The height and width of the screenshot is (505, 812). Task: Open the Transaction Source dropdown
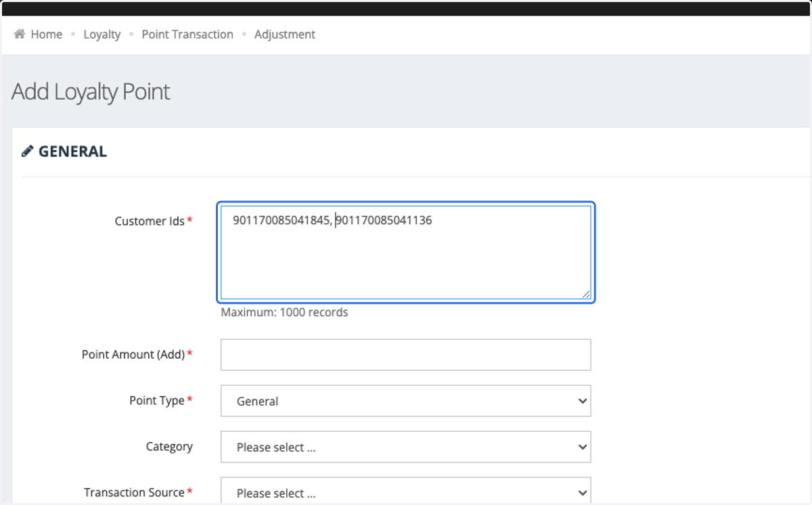coord(406,491)
